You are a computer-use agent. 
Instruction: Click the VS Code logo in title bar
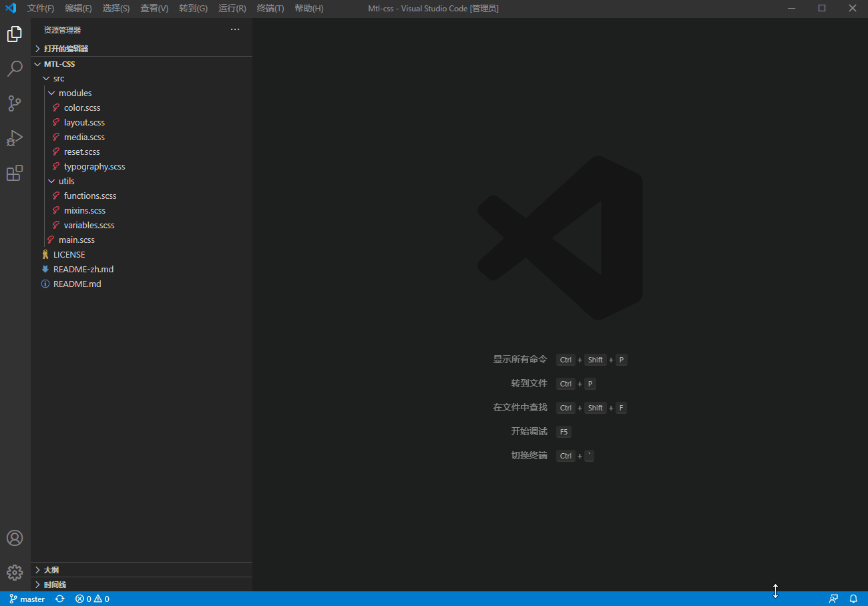click(x=11, y=8)
